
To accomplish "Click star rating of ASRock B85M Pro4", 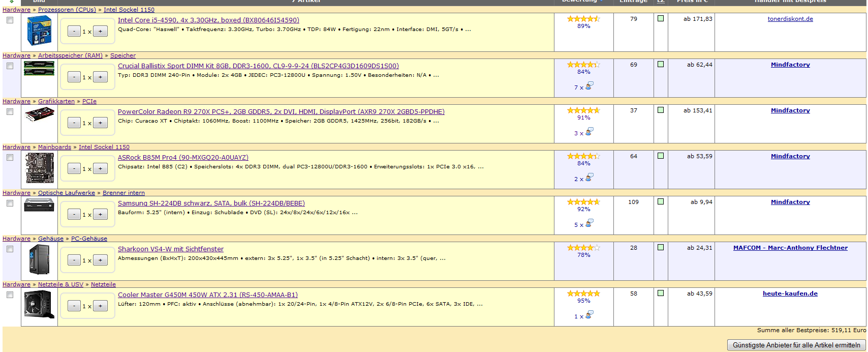I will click(x=583, y=156).
